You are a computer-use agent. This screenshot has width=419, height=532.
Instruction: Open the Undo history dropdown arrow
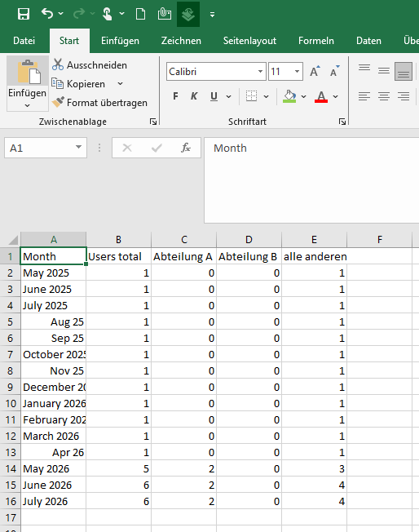tap(61, 14)
